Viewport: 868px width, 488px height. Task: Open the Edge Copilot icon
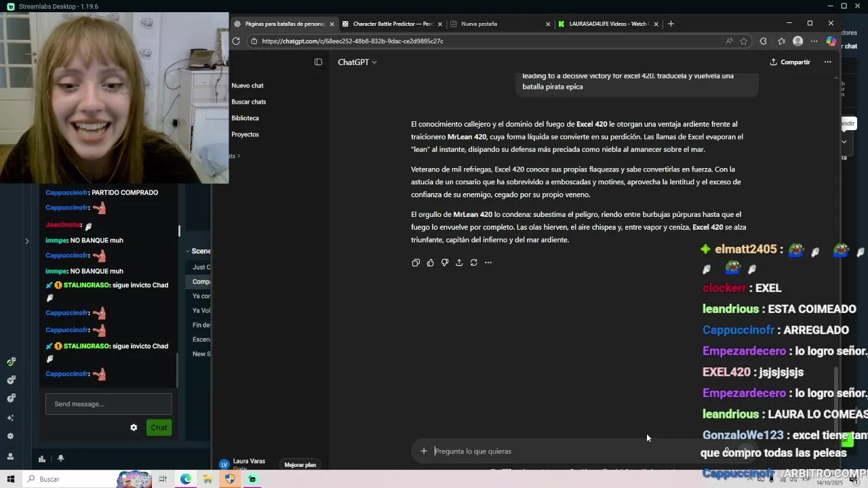(831, 41)
